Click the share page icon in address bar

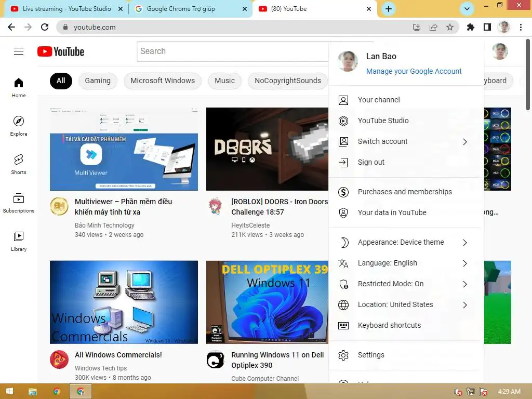[433, 27]
